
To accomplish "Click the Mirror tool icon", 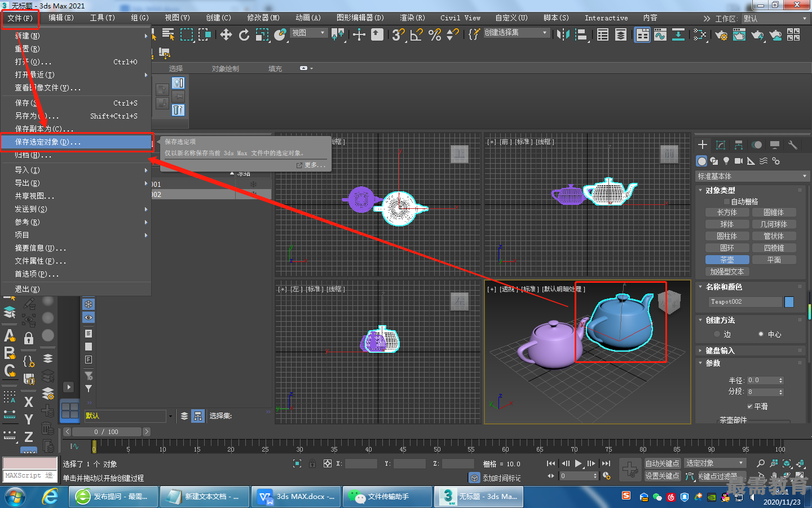I will coord(563,35).
